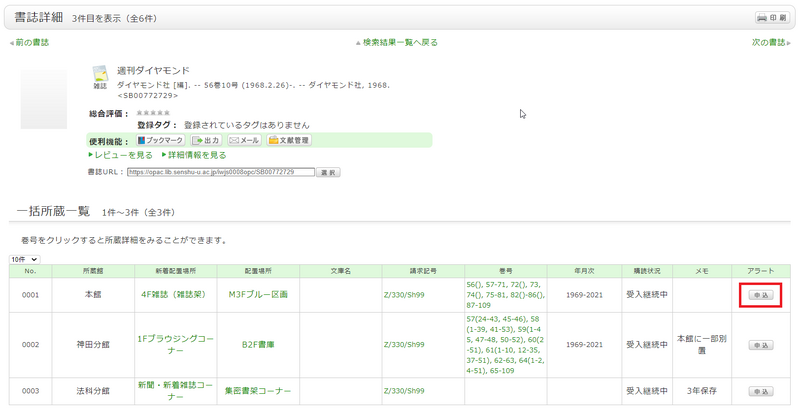Click the 所蔵館 column header
The width and height of the screenshot is (800, 413).
pyautogui.click(x=93, y=271)
